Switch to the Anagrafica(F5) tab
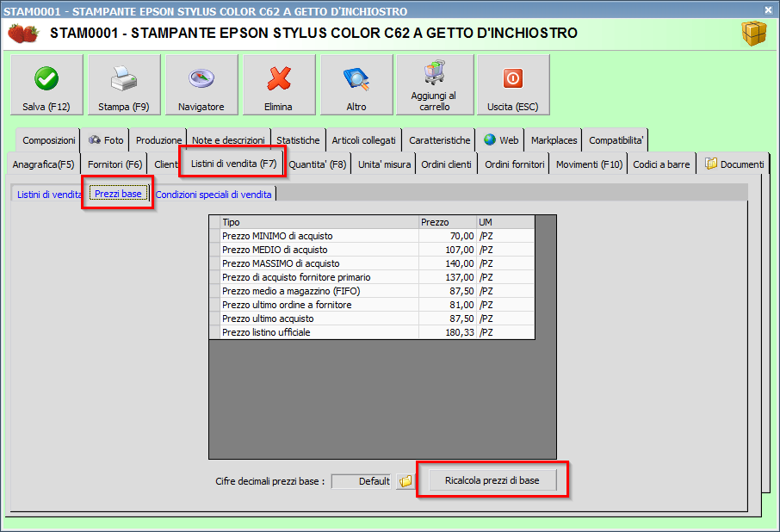Screen dimensions: 780x532 pyautogui.click(x=43, y=164)
